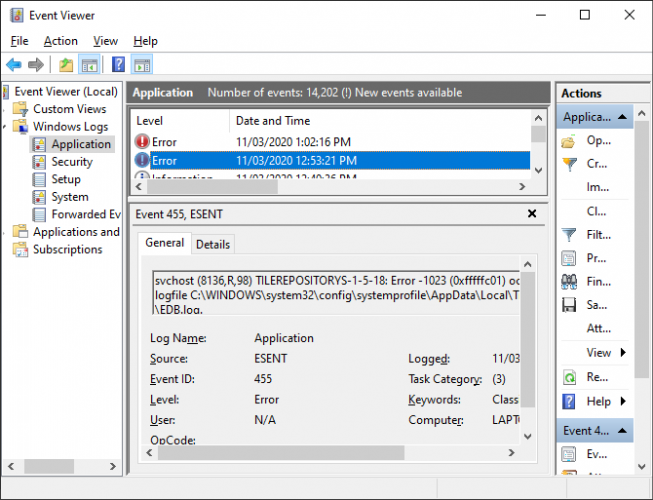Click the Create Custom View funnel icon
Viewport: 653px width, 500px height.
point(570,164)
